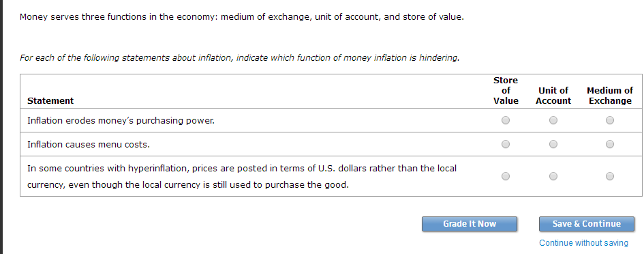
Task: Click the Statement column header
Action: pos(50,100)
